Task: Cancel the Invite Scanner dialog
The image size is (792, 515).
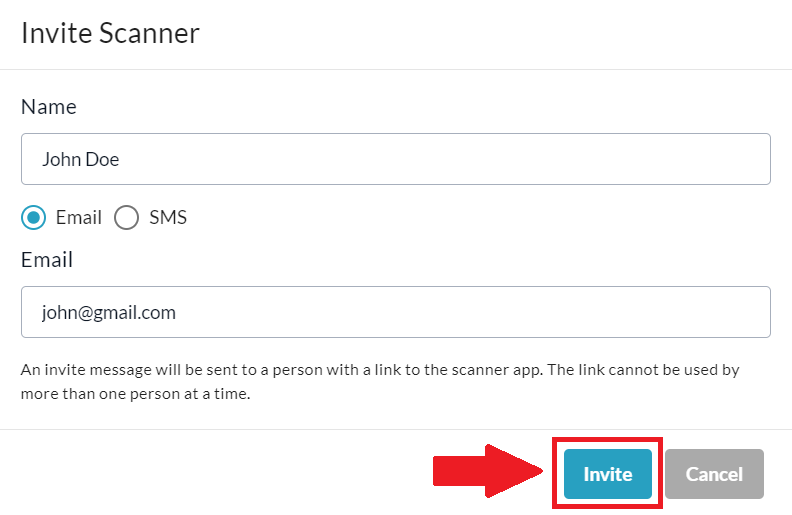Action: pyautogui.click(x=713, y=474)
